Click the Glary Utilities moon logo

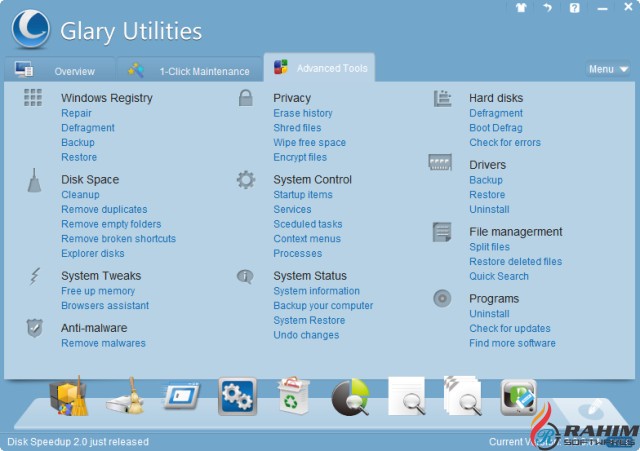coord(31,29)
